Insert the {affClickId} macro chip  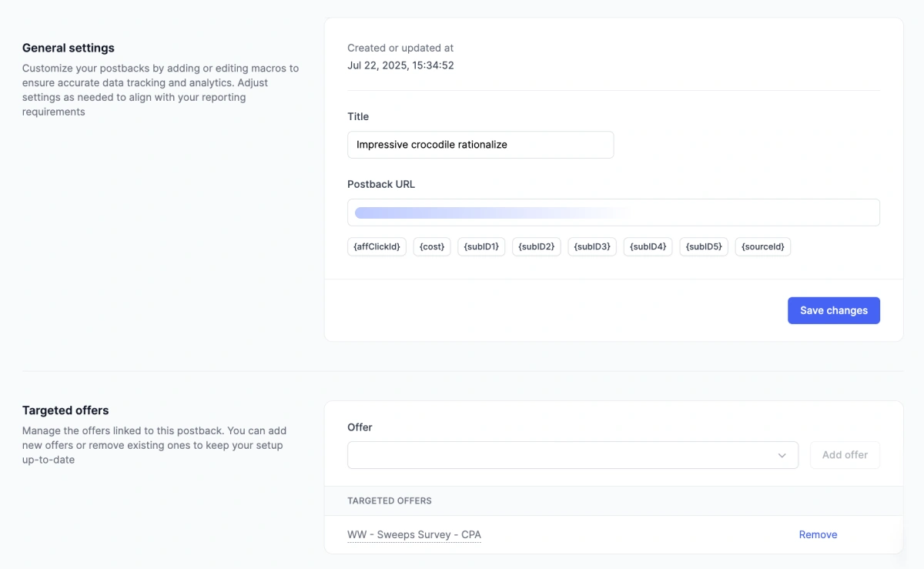377,246
